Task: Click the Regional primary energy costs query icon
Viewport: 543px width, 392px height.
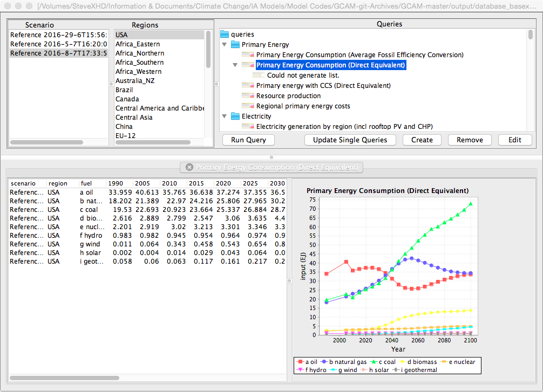Action: tap(248, 106)
